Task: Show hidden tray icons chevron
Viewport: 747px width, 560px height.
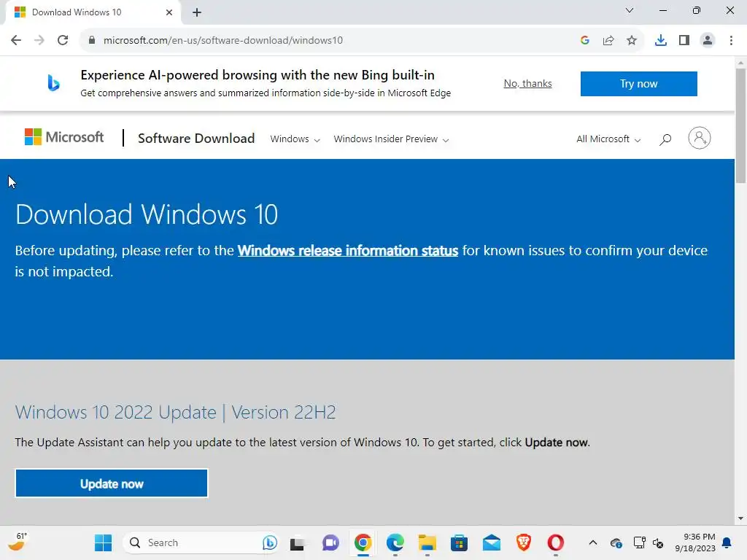Action: [x=592, y=542]
